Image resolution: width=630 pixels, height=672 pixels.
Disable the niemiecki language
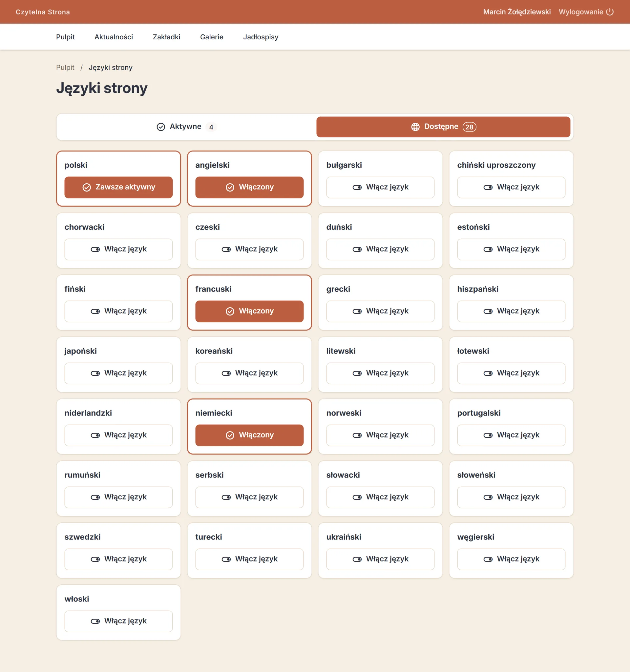click(249, 435)
